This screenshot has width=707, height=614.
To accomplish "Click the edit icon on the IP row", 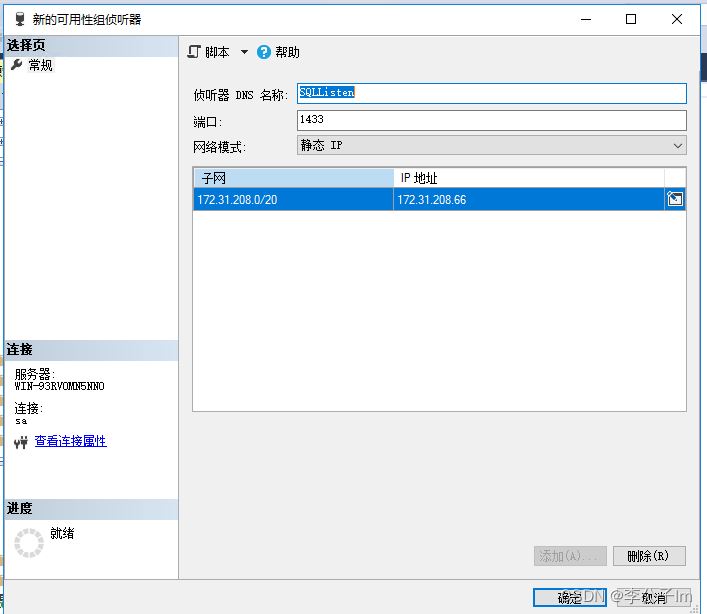I will pyautogui.click(x=675, y=199).
